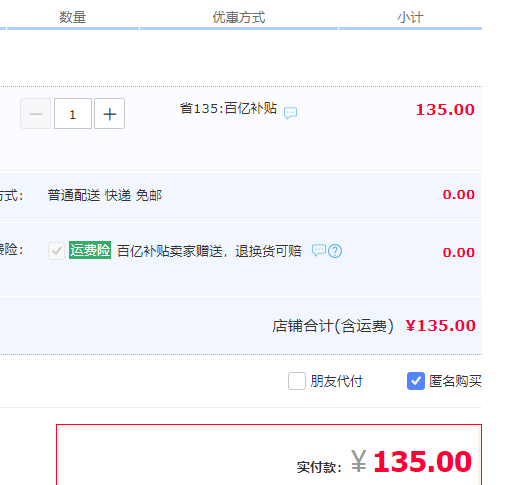
Task: Toggle the 运费险 insurance checkbox
Action: click(x=56, y=251)
